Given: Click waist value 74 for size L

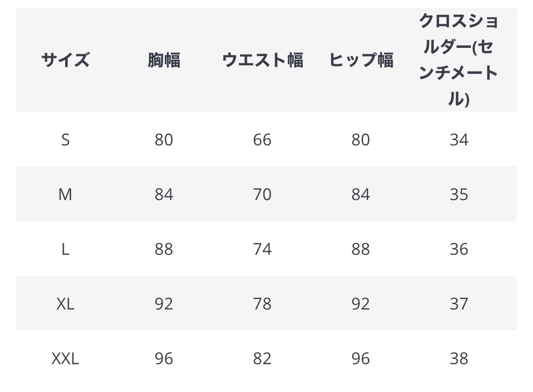Looking at the screenshot, I should pos(262,249).
